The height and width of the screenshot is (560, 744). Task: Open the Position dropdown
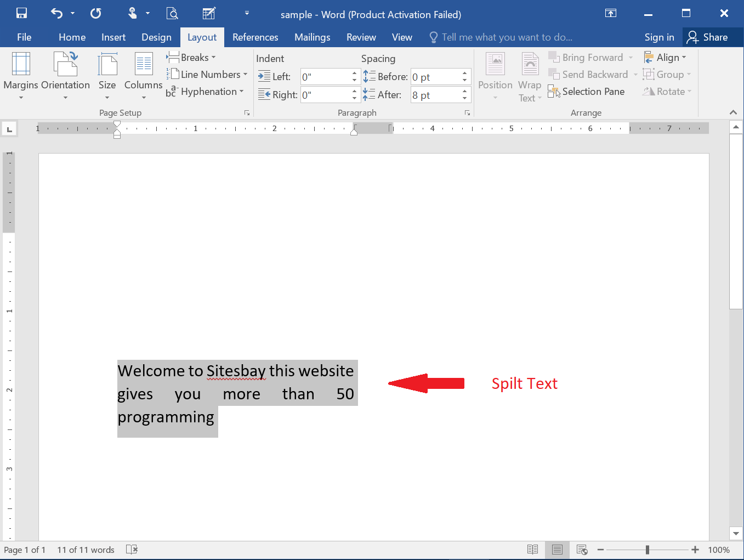coord(495,76)
